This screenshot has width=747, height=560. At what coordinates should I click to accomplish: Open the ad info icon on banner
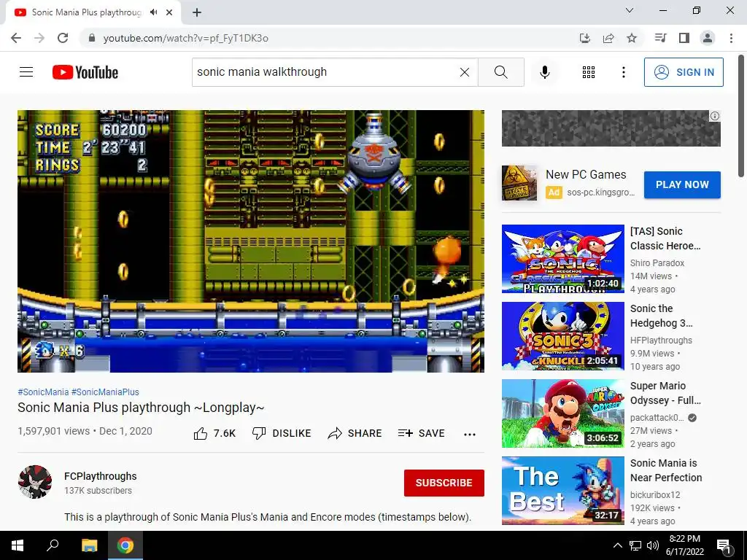[715, 116]
